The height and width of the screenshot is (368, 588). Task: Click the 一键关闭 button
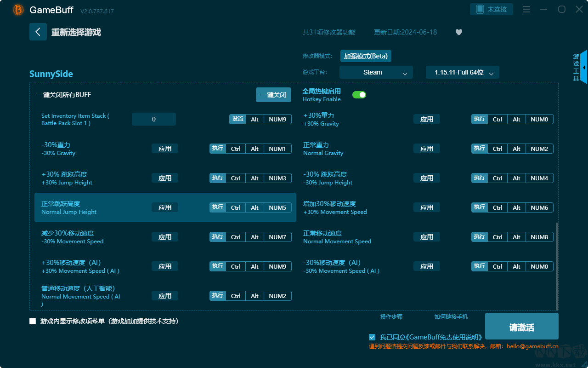[274, 95]
